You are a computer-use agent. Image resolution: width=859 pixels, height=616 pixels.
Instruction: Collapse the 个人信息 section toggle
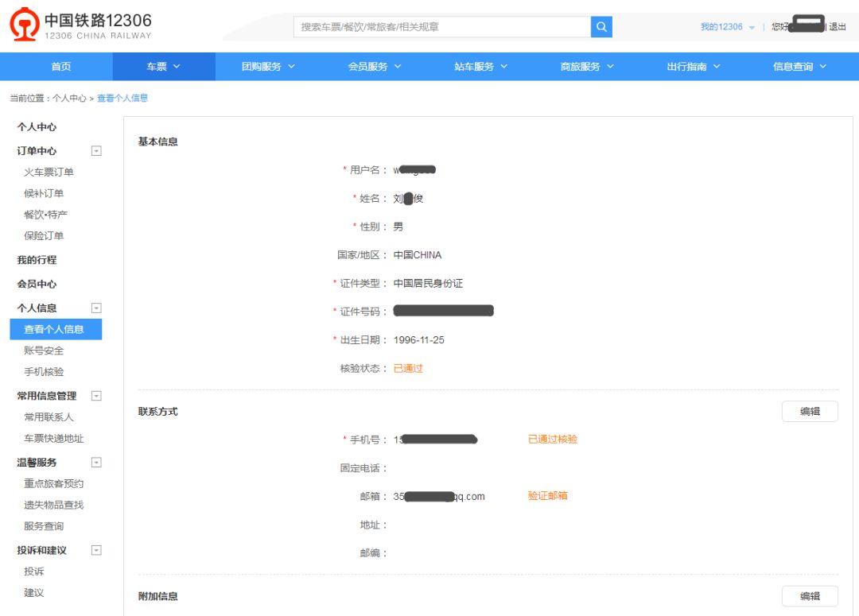click(x=96, y=308)
